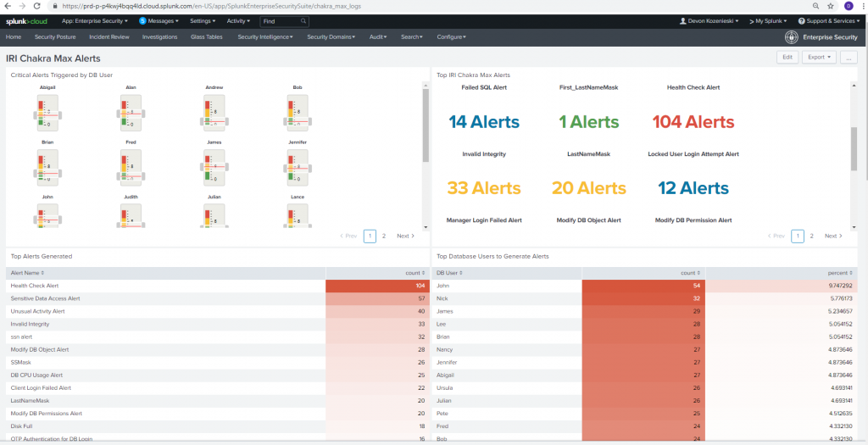The image size is (868, 445).
Task: Go to the Home tab
Action: coord(14,37)
